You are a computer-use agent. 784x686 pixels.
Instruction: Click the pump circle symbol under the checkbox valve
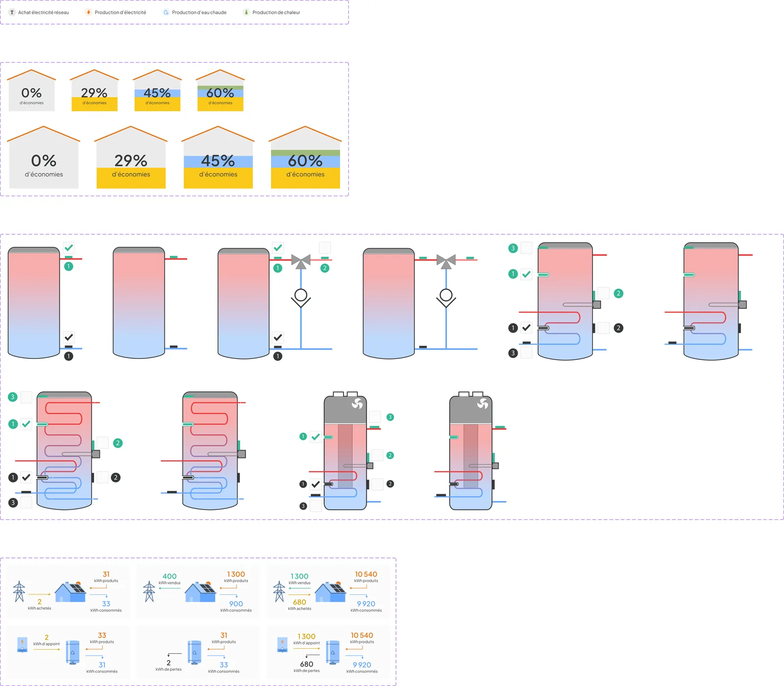tap(301, 295)
